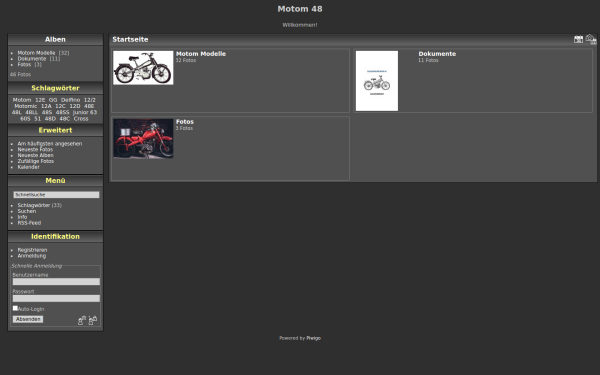This screenshot has width=600, height=375.
Task: Filter by the Delfino tag
Action: pyautogui.click(x=70, y=100)
